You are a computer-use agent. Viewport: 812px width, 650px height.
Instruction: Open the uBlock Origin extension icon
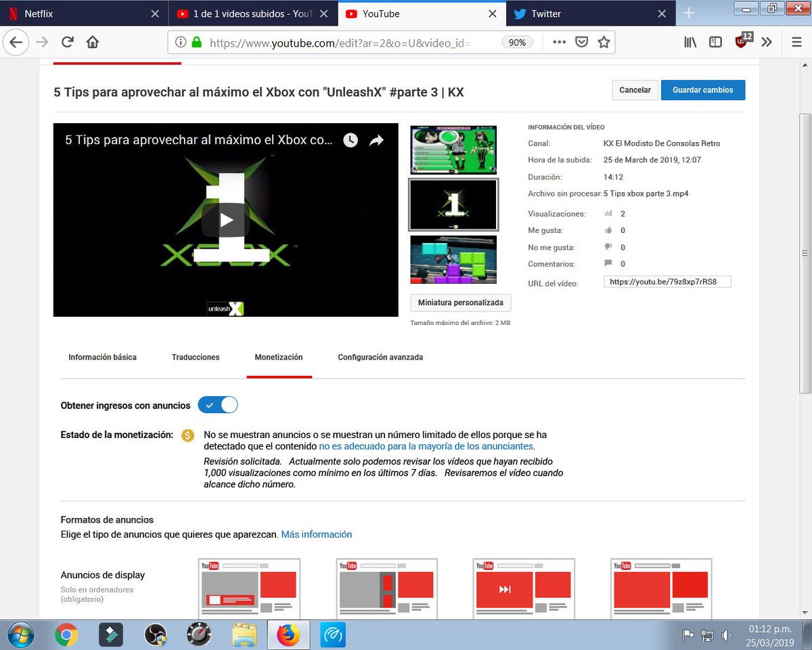pos(743,41)
